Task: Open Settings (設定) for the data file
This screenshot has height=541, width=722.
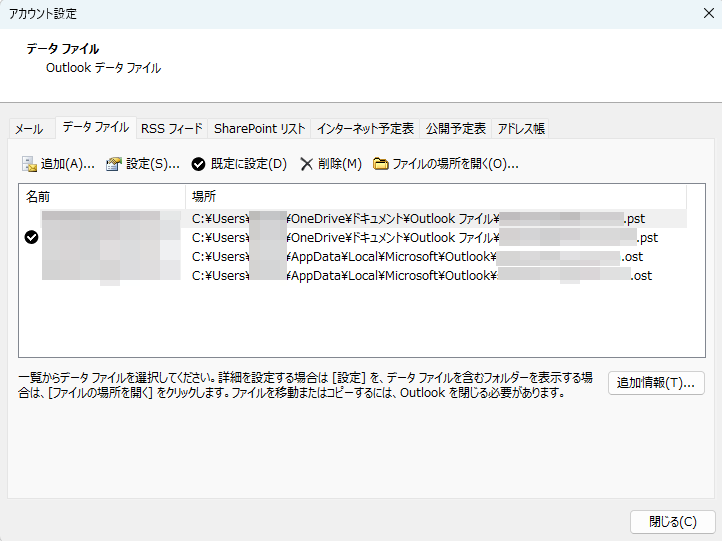Action: point(114,164)
